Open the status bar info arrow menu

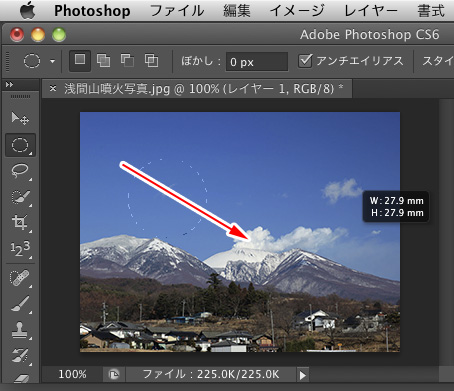[303, 375]
